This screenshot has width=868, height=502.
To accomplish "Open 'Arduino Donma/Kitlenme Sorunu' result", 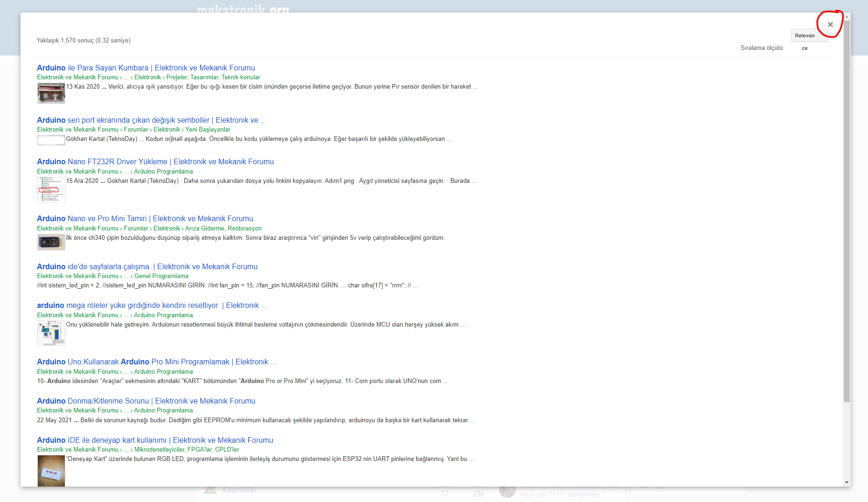I will click(146, 401).
